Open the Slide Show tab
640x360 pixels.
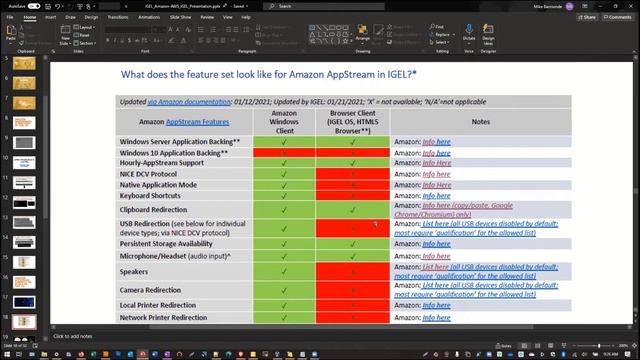[180, 17]
